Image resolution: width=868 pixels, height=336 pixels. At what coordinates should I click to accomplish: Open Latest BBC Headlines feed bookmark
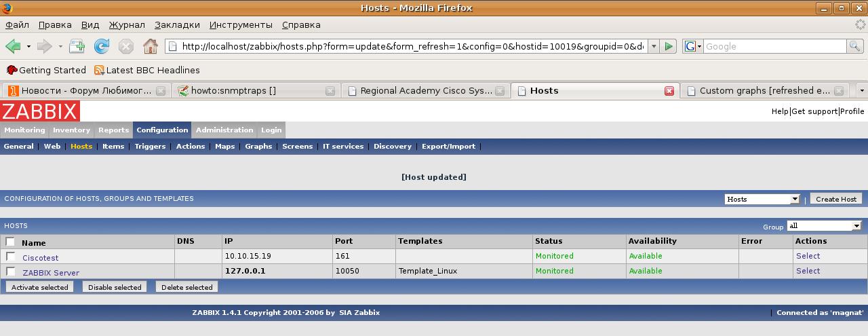pos(146,70)
